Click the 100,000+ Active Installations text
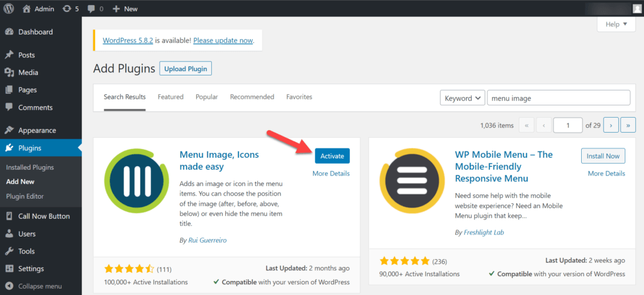644x295 pixels. click(x=146, y=282)
